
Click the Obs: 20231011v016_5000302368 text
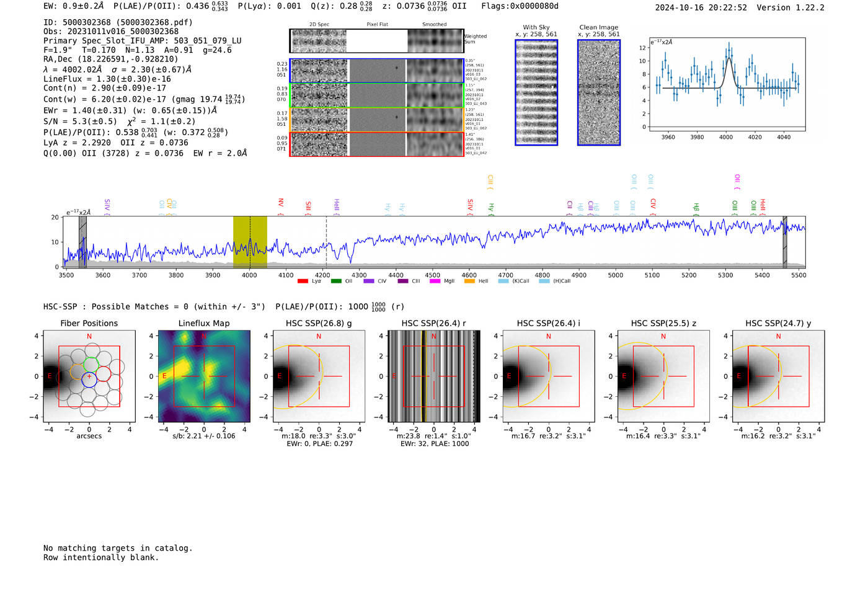click(111, 32)
